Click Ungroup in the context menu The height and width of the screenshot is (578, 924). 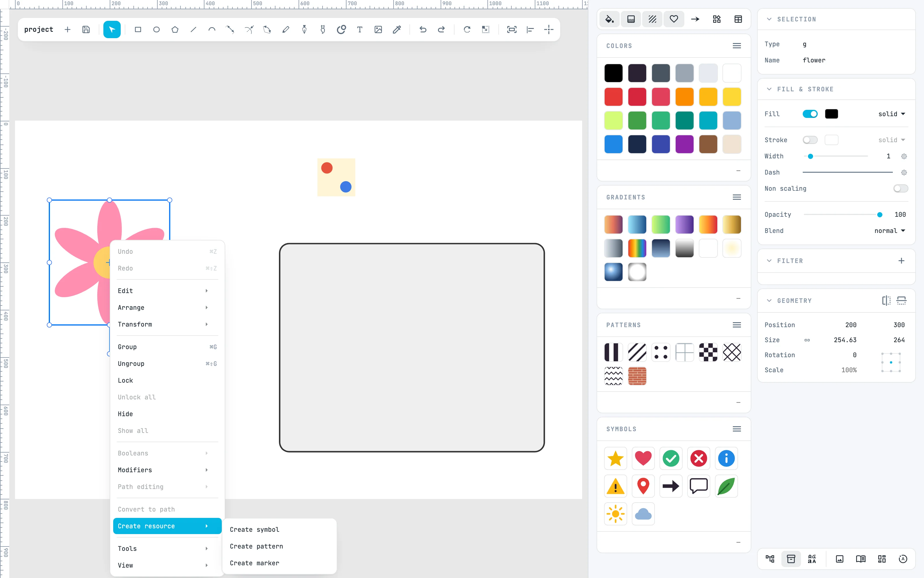(167, 364)
